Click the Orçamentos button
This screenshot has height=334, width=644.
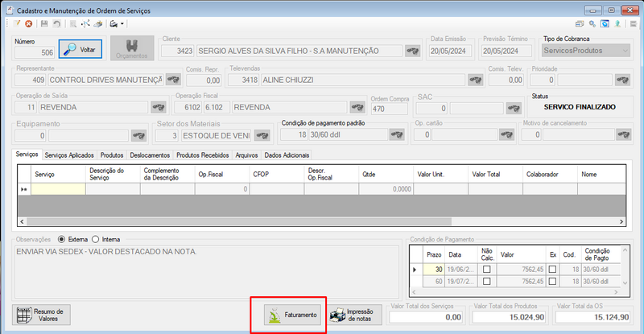tap(132, 48)
